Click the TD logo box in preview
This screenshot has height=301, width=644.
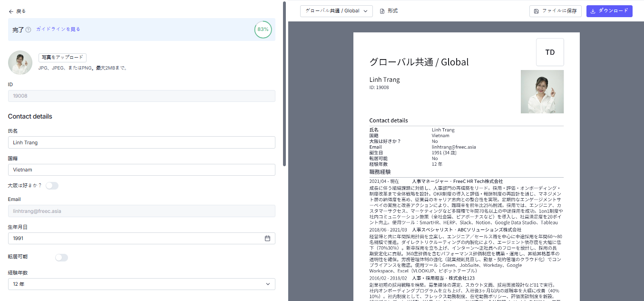[x=550, y=52]
